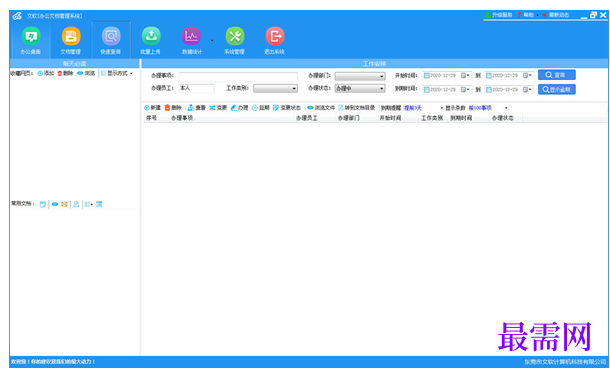Click the 查询 search button
Image resolution: width=610 pixels, height=368 pixels.
coord(557,75)
